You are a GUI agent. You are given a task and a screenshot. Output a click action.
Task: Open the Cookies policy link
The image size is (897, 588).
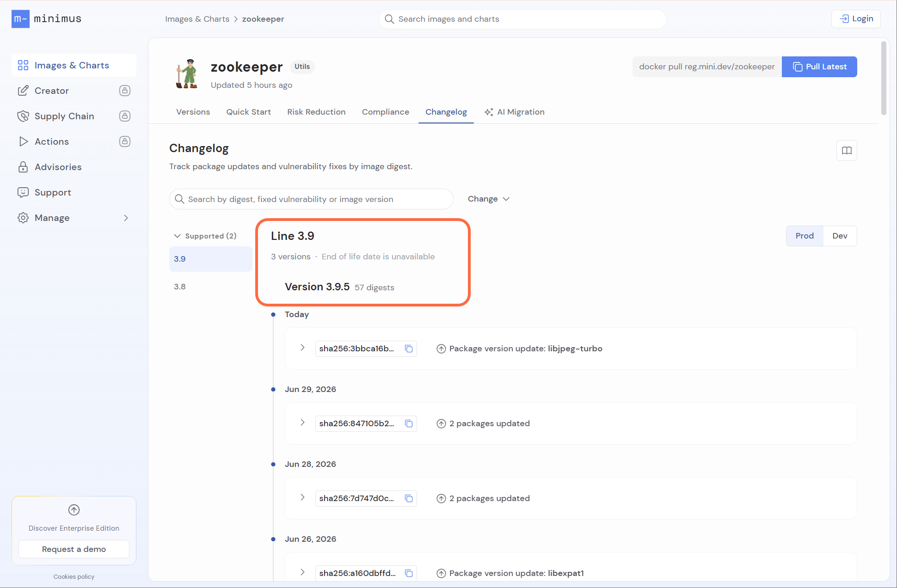(x=74, y=576)
